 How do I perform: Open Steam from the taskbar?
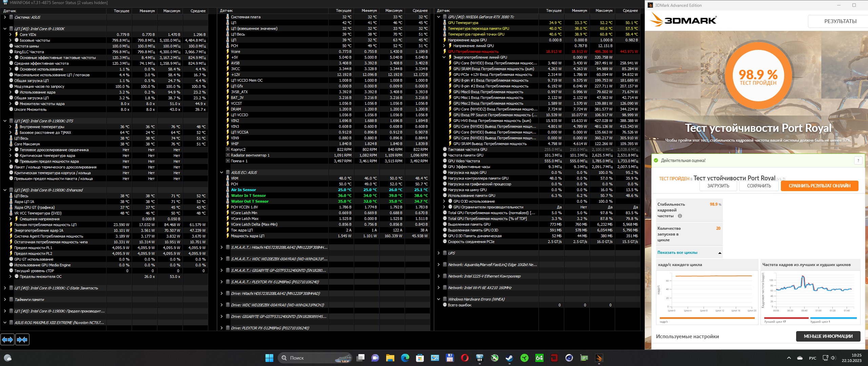509,358
